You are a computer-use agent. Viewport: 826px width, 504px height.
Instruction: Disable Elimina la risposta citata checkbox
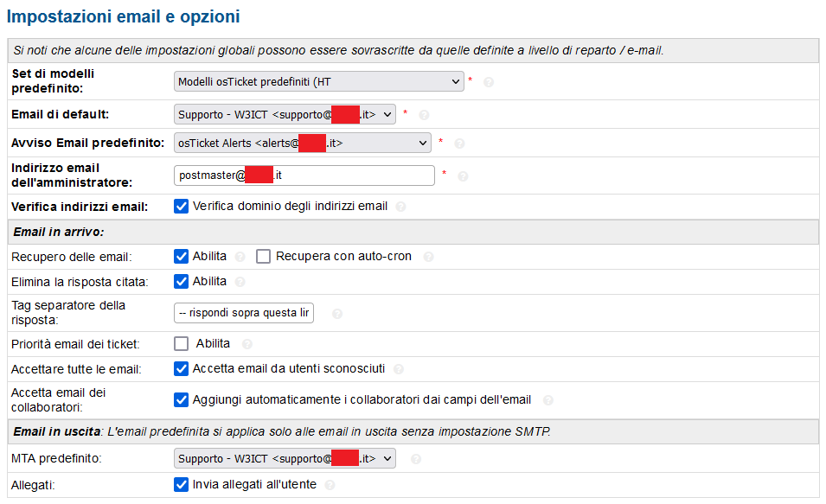coord(182,282)
